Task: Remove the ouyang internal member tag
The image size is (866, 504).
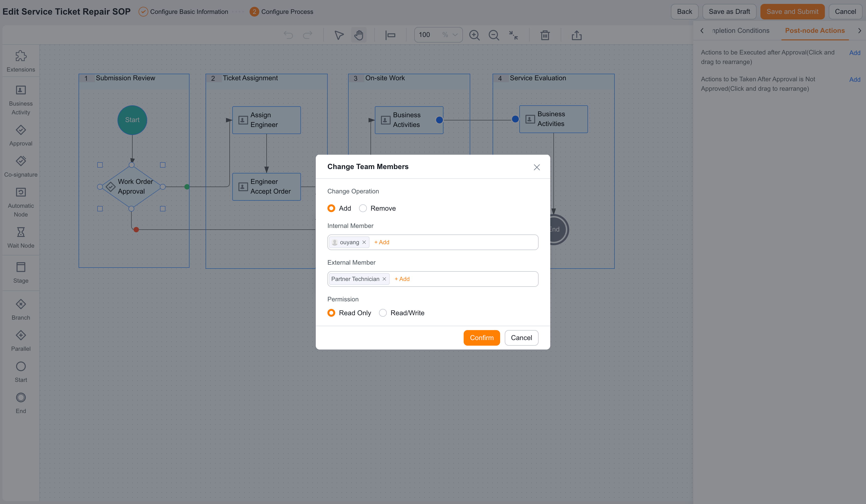Action: coord(364,242)
